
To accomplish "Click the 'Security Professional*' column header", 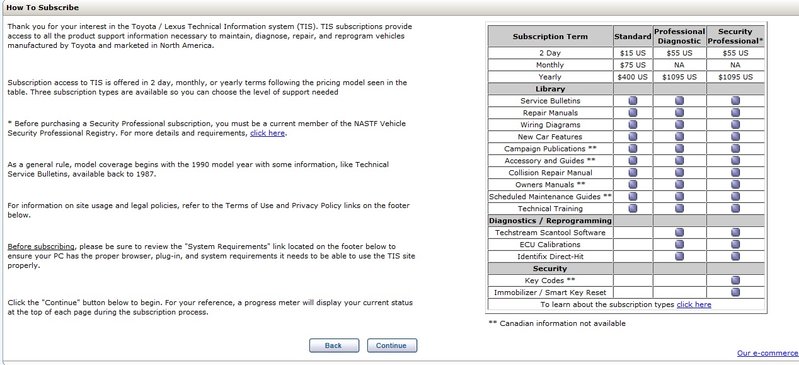I will coord(735,36).
